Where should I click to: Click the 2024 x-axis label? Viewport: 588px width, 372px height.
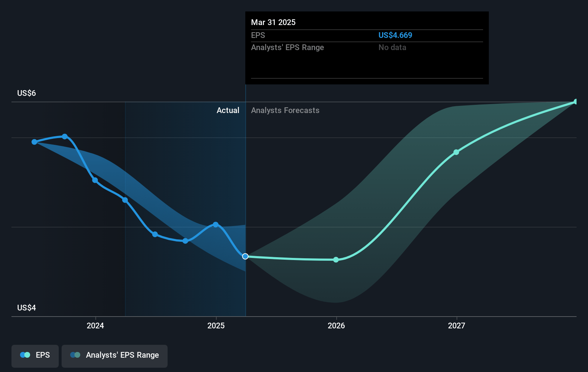95,325
